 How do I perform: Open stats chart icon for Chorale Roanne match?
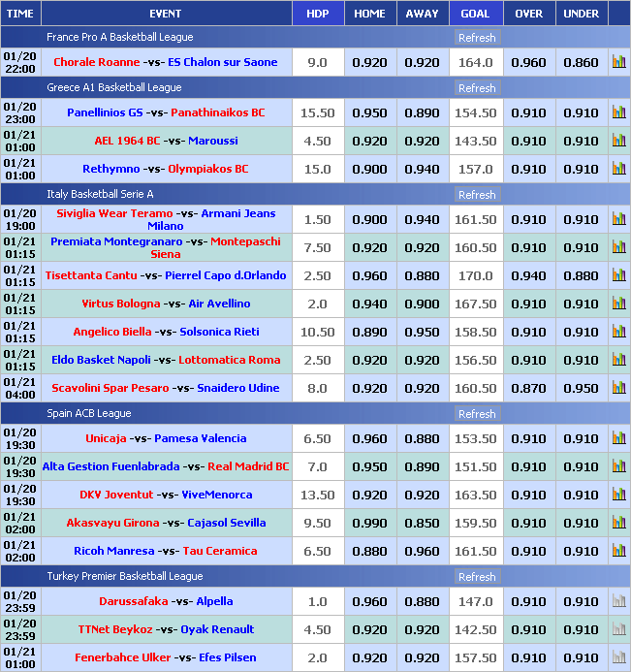pyautogui.click(x=618, y=62)
